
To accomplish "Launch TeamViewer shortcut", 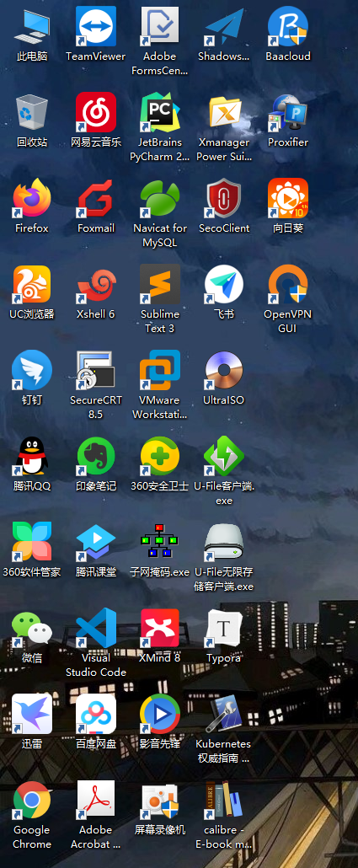I will tap(96, 26).
